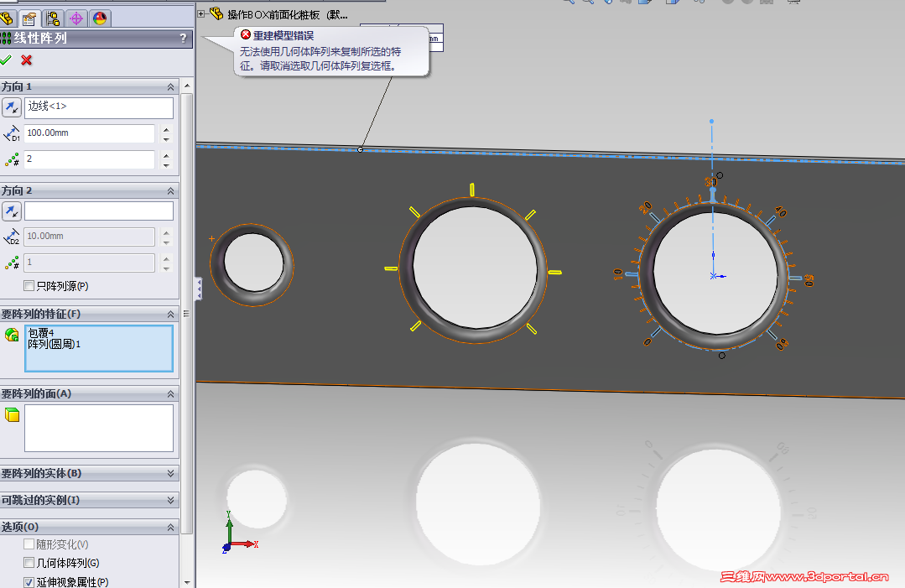Click the direction 1 instance count icon
The image size is (905, 588).
click(12, 160)
